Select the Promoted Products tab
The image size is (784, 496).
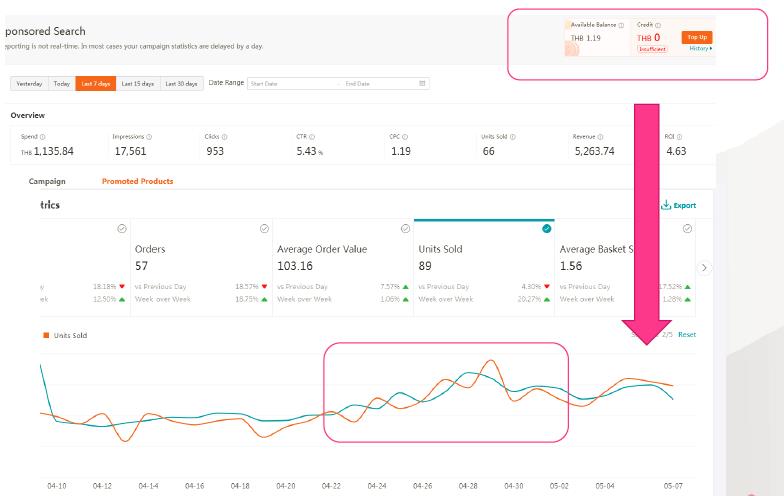click(x=137, y=181)
